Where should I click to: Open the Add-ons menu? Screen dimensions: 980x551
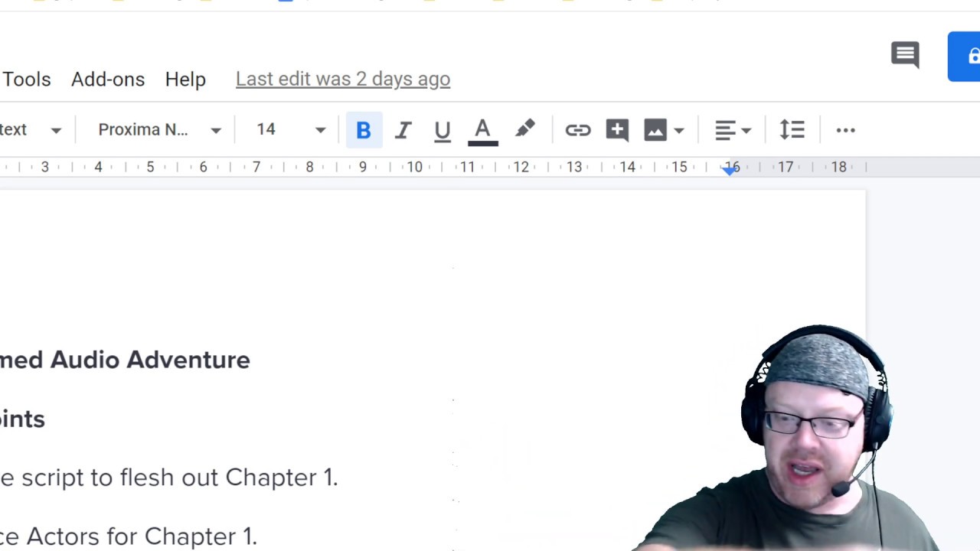click(108, 80)
